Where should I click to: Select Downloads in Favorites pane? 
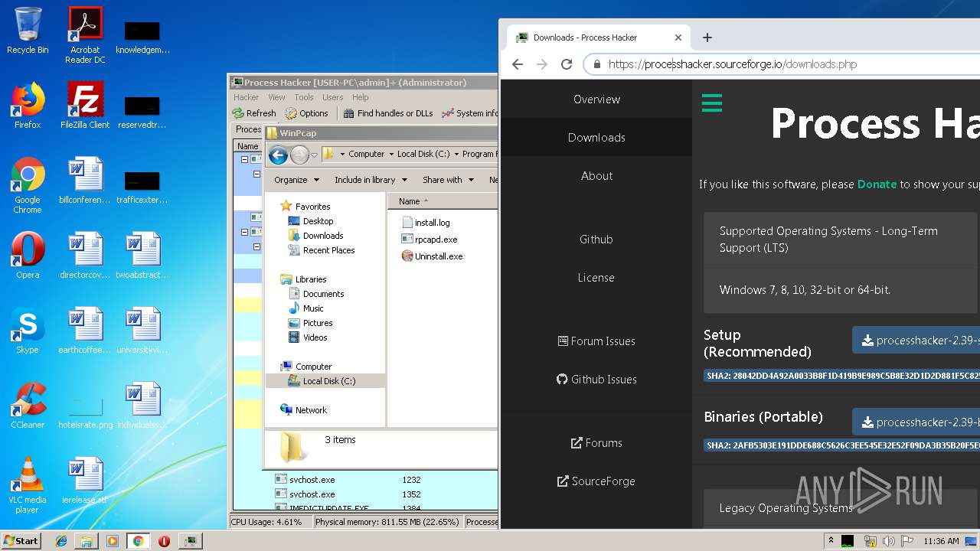point(315,236)
